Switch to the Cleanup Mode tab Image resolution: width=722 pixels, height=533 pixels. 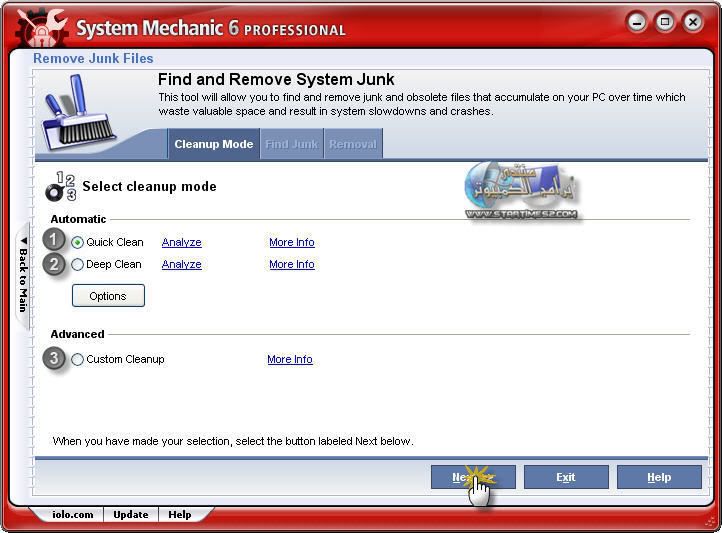coord(214,144)
